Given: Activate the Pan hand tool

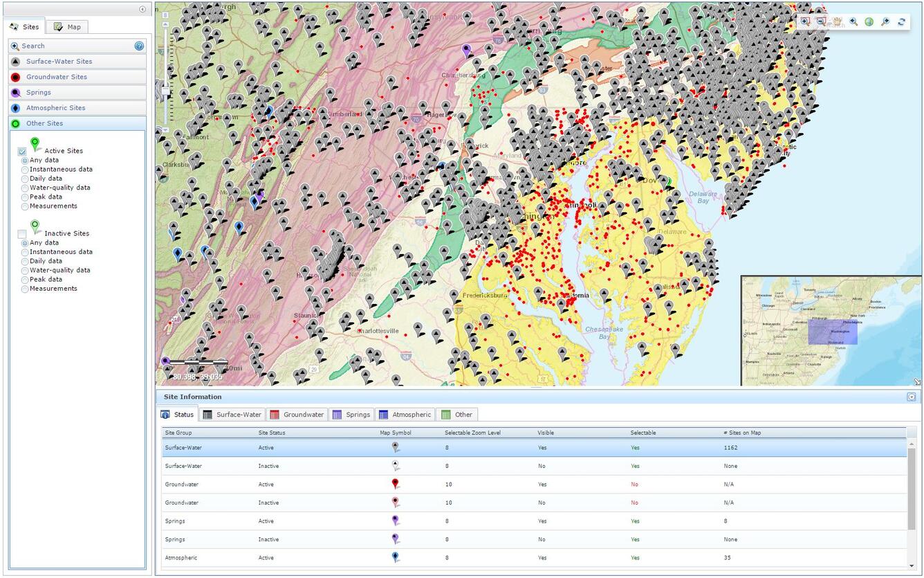Looking at the screenshot, I should tap(836, 21).
